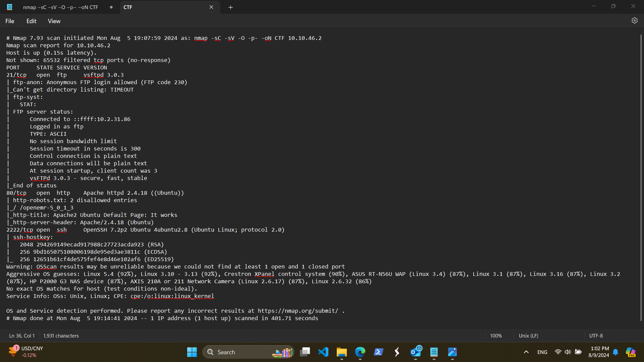Open the Wi-Fi network icon
This screenshot has height=362, width=644.
point(558,352)
